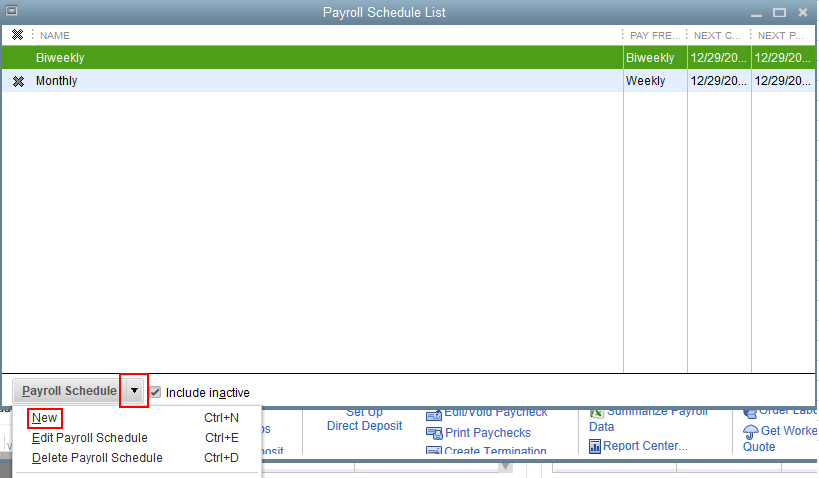This screenshot has width=819, height=478.
Task: Sort by NAME column header
Action: tap(55, 36)
